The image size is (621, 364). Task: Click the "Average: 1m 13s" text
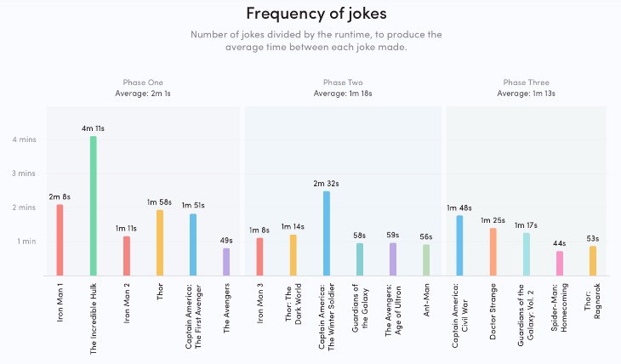pyautogui.click(x=526, y=93)
